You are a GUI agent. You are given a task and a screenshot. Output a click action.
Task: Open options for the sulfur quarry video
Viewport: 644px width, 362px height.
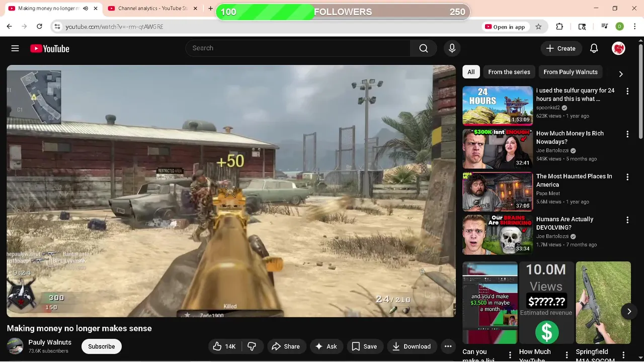click(627, 91)
